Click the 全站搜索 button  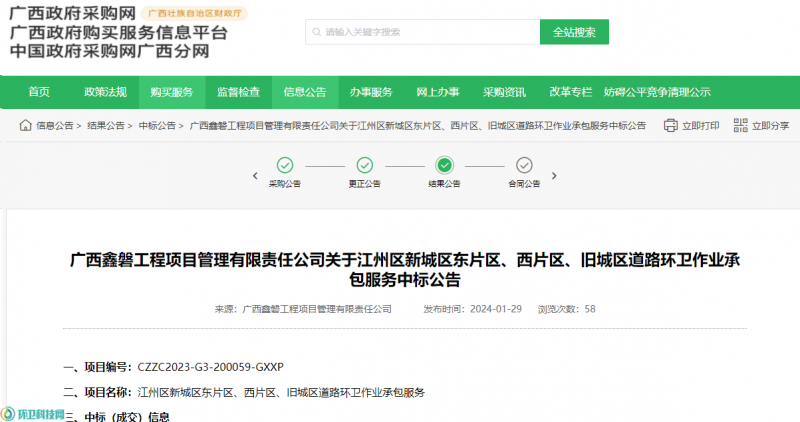pyautogui.click(x=574, y=32)
